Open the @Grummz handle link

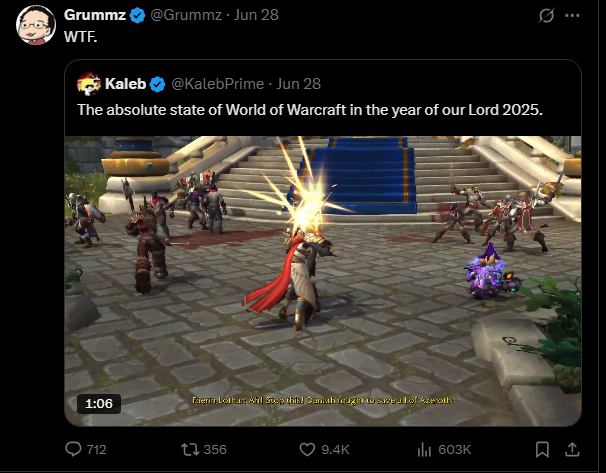point(186,15)
